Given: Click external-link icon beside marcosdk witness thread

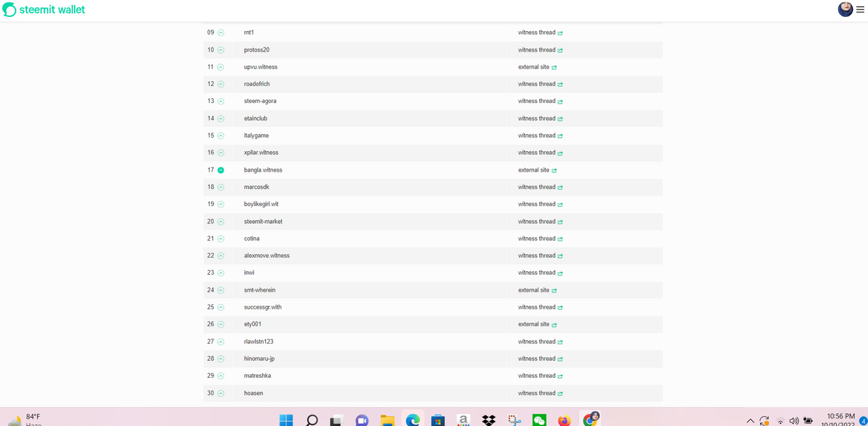Looking at the screenshot, I should pyautogui.click(x=560, y=187).
